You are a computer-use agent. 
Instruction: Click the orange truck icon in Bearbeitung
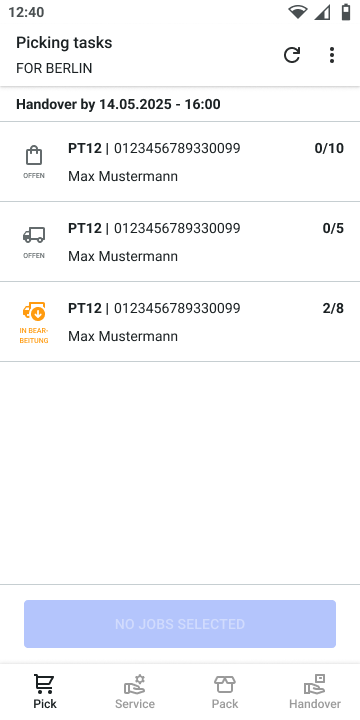coord(34,311)
